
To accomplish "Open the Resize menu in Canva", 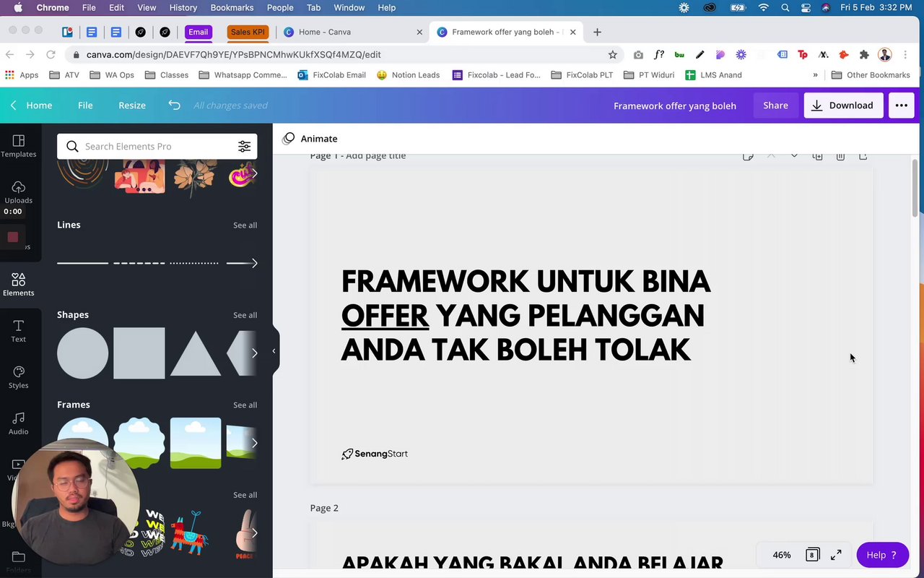I will click(x=132, y=105).
